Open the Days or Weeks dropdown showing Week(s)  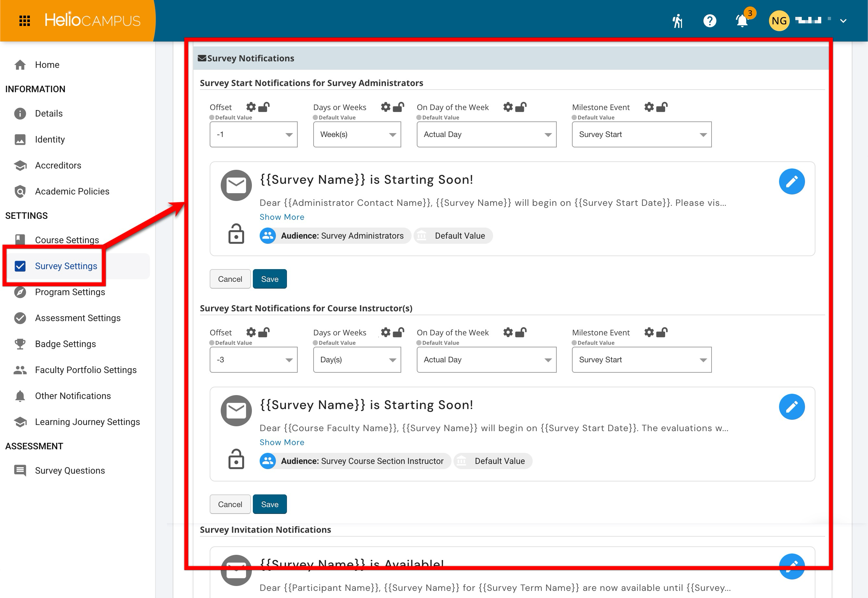tap(357, 134)
